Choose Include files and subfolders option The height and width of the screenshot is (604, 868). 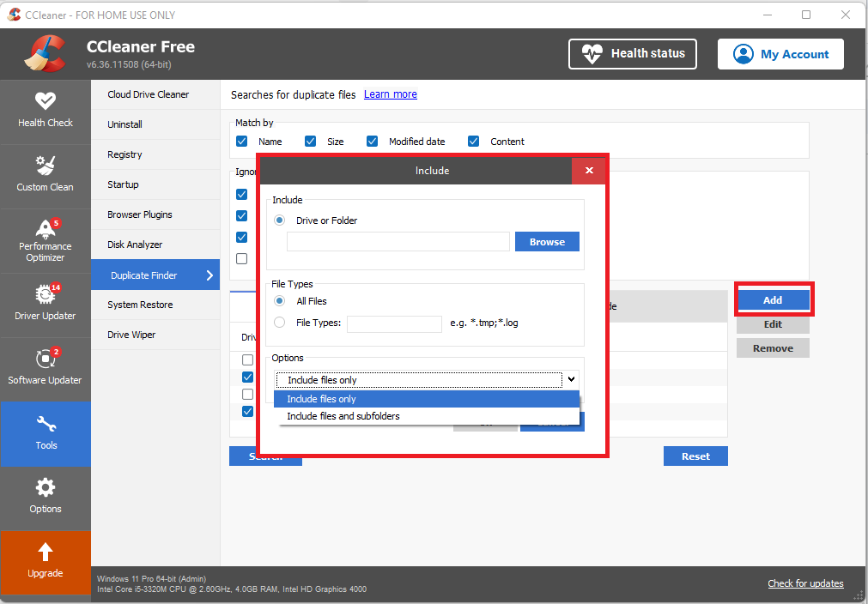343,416
